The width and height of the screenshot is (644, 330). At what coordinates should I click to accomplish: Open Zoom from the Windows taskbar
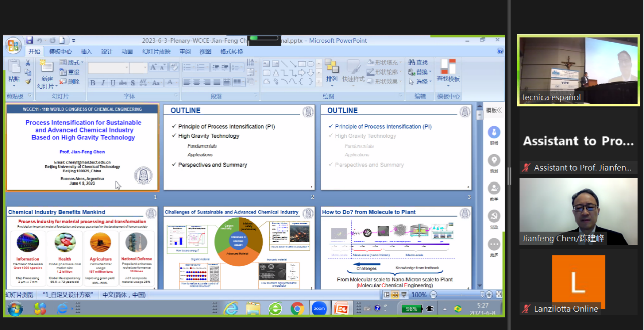(319, 308)
